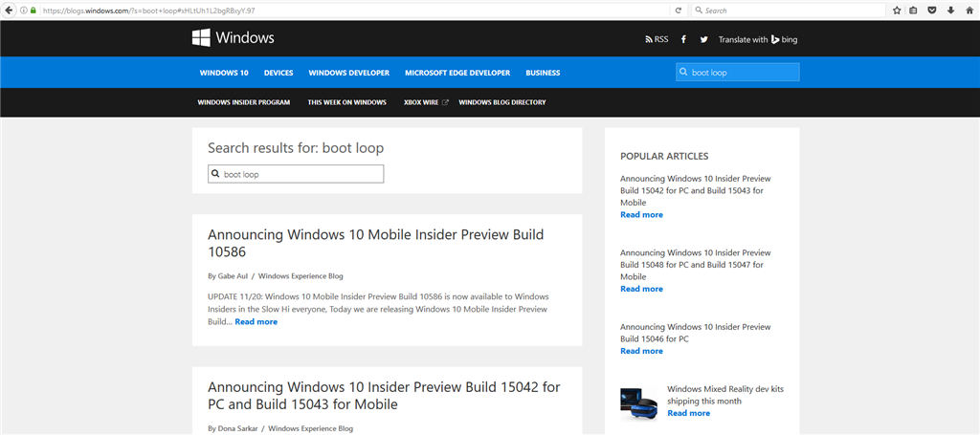This screenshot has height=435, width=980.
Task: Click author Gabe Aul
Action: point(232,276)
